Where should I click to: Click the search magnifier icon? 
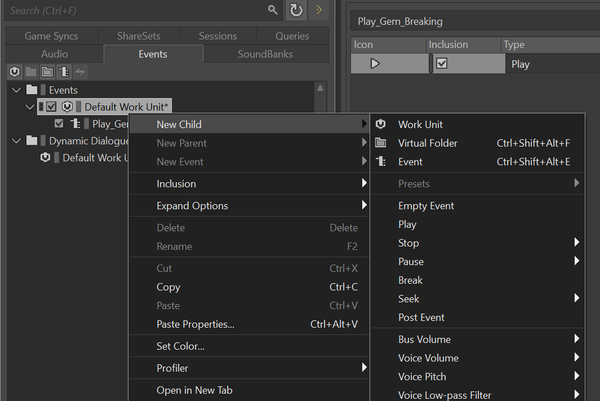(273, 10)
